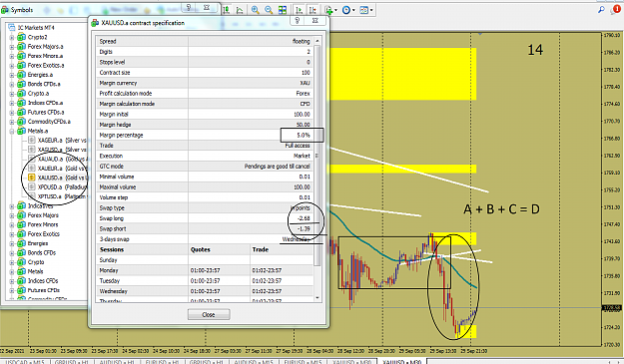Select the bar chart toolbar icon
Viewport: 624px width, 364px height.
point(227,10)
